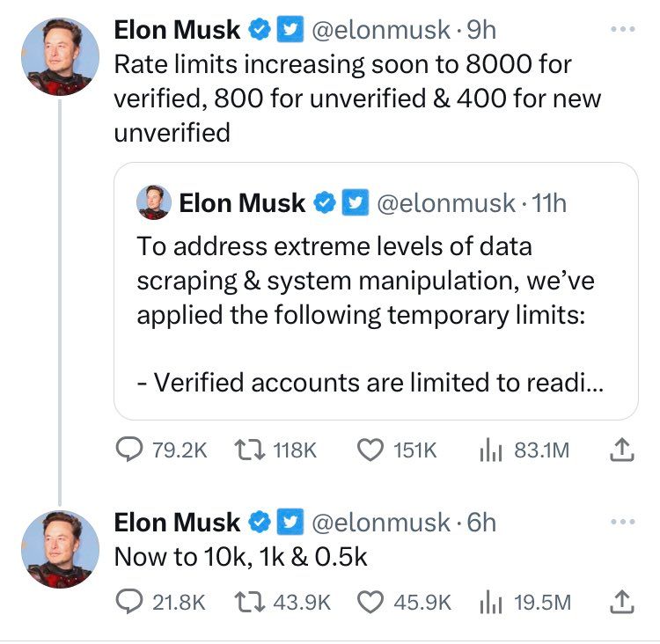Screen dimensions: 660x644
Task: Like the rate limits tweet (151K)
Action: point(370,450)
